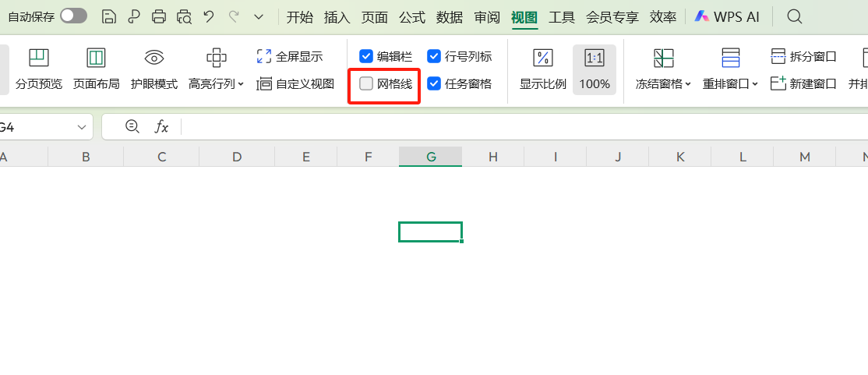
Task: Expand the 重排窗口 dropdown arrow
Action: coord(756,84)
